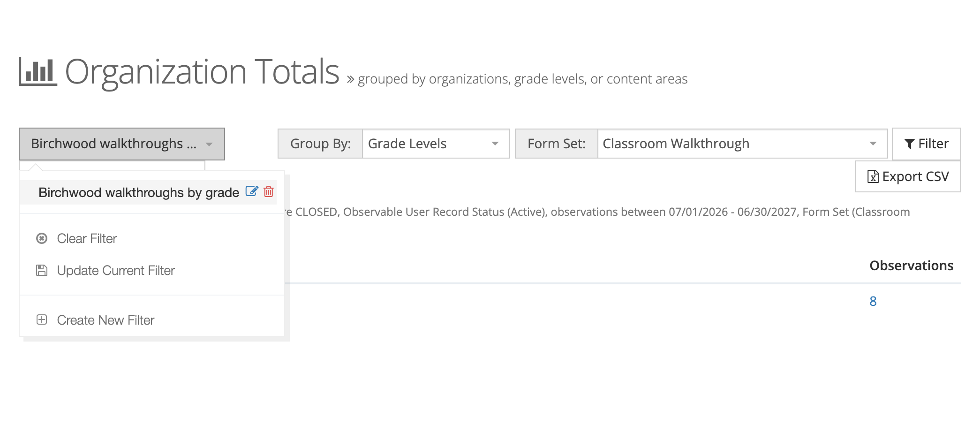Click the filter summary text showing CLOSED status
Image resolution: width=980 pixels, height=441 pixels.
[597, 212]
